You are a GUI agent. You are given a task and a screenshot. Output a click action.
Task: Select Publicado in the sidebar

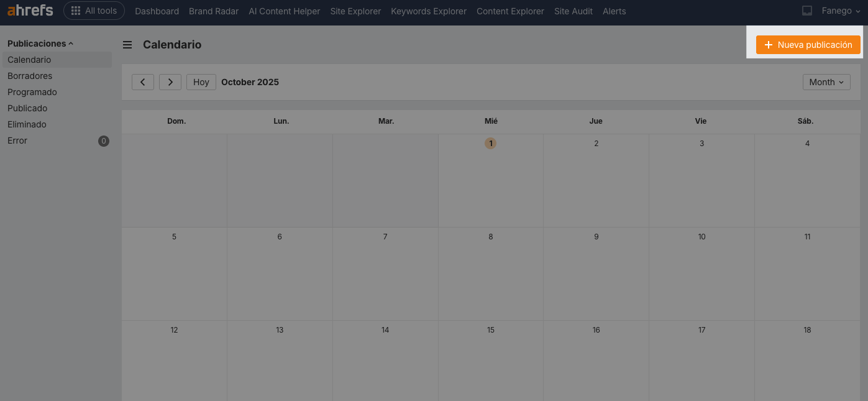click(x=57, y=108)
